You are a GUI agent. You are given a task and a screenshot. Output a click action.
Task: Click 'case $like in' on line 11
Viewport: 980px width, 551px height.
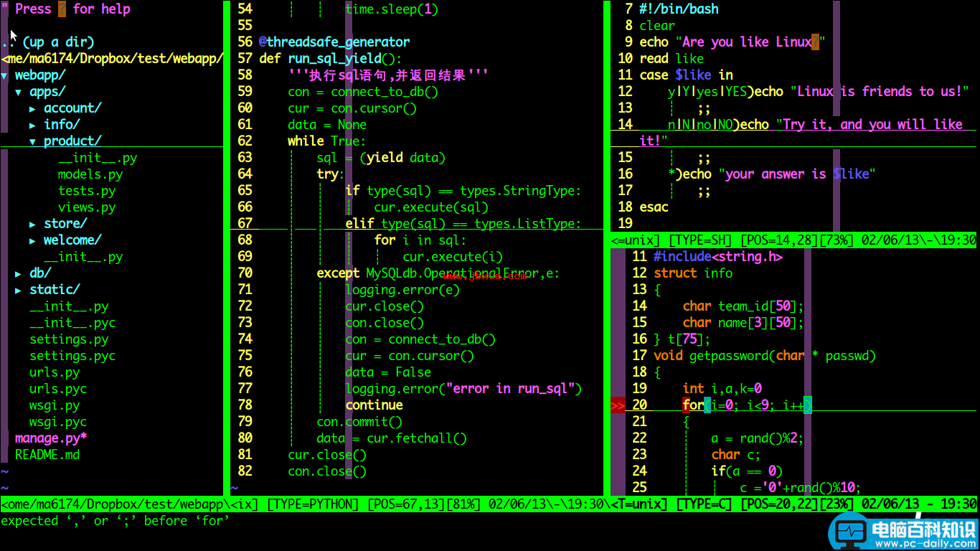coord(686,75)
